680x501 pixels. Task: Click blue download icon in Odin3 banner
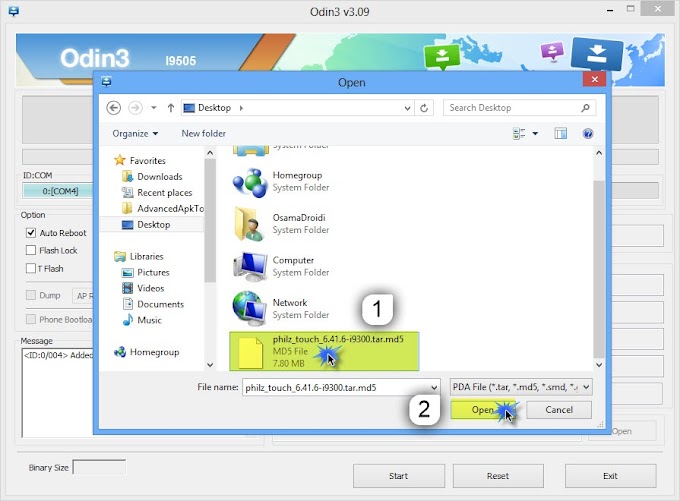[x=597, y=54]
